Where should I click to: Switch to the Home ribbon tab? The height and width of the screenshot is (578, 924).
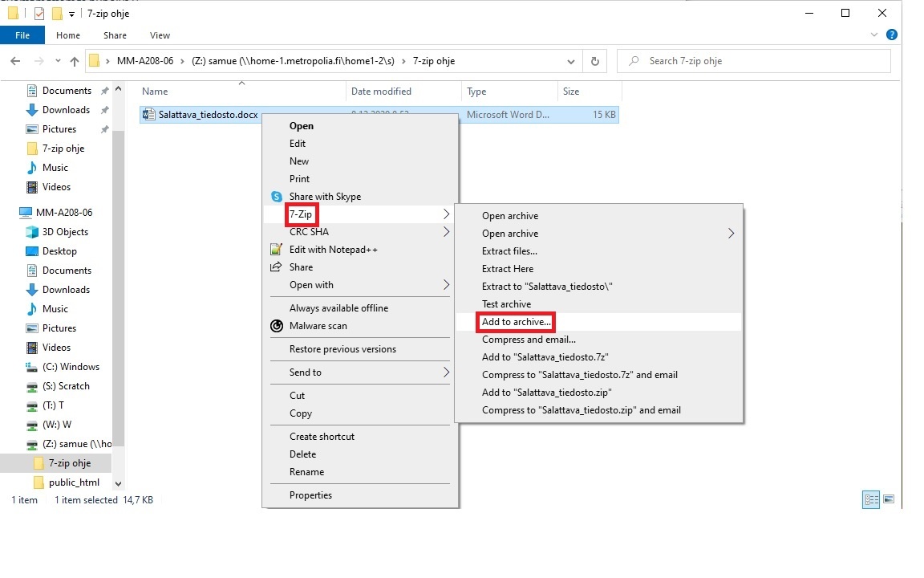pos(67,35)
